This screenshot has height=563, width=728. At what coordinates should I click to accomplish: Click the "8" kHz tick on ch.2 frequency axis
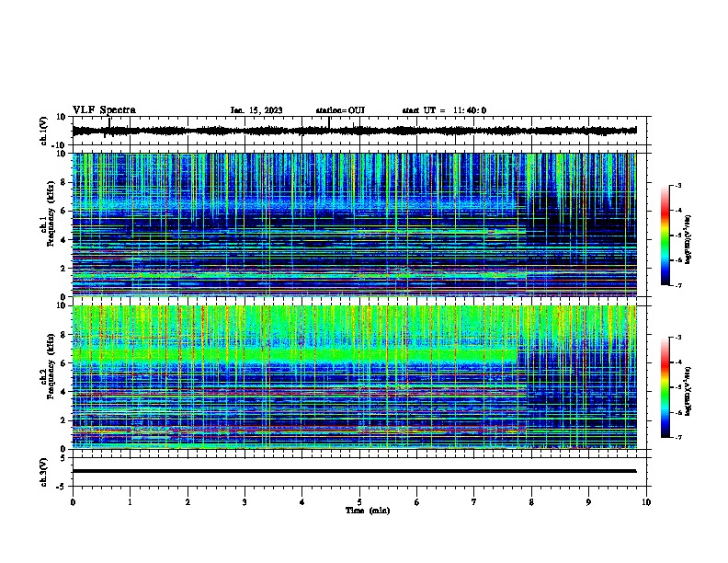point(64,335)
